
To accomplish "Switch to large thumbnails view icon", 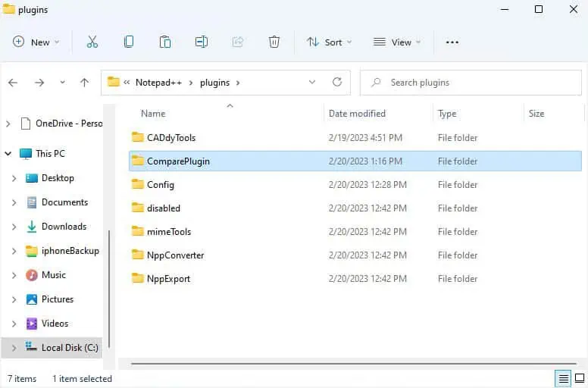I will [x=580, y=379].
